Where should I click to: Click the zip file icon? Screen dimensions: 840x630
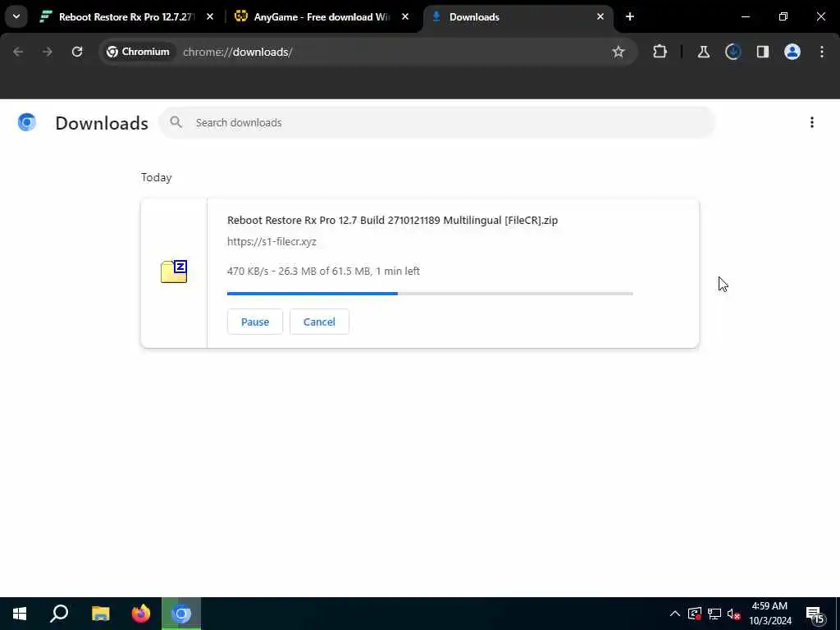click(174, 271)
